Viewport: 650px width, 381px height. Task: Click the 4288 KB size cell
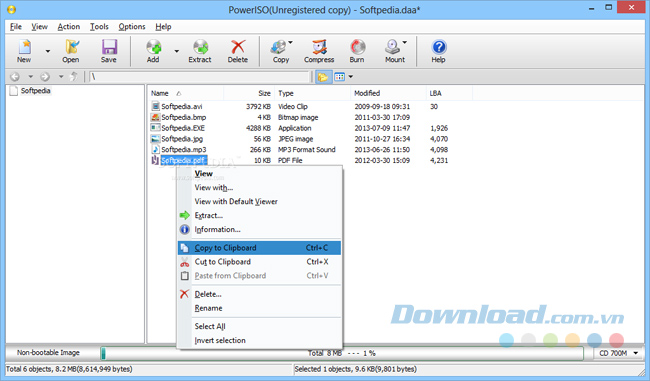[258, 128]
